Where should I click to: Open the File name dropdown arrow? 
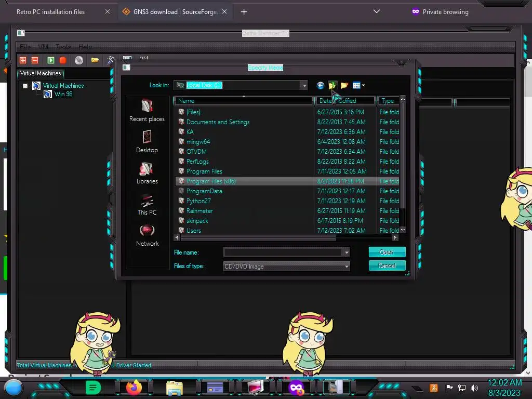tap(347, 252)
